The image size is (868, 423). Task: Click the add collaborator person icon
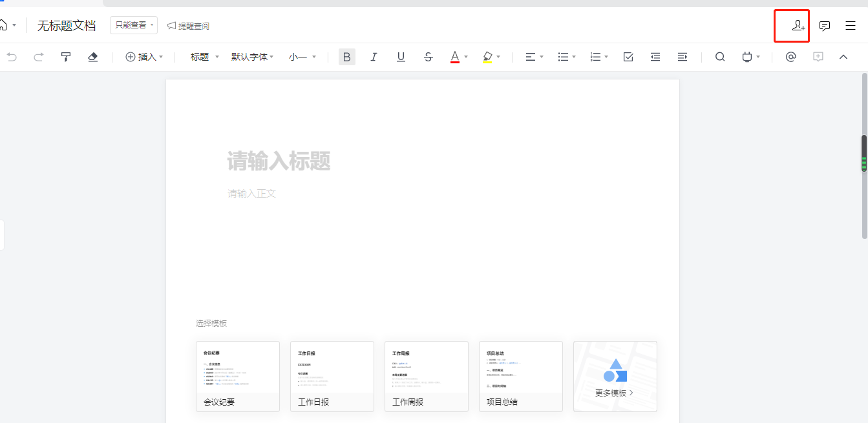798,26
